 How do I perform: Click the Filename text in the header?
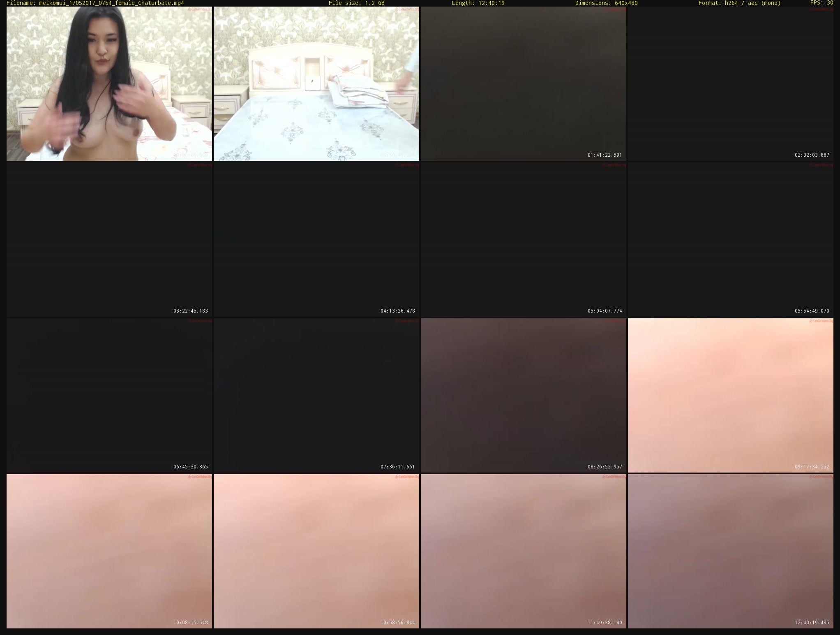(95, 3)
